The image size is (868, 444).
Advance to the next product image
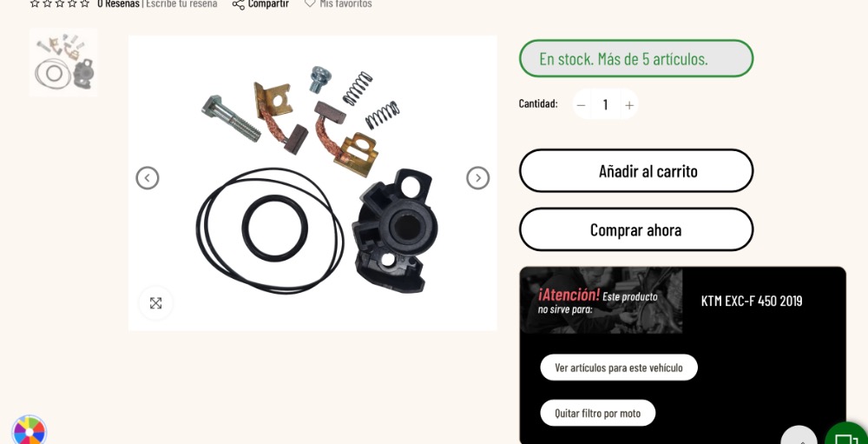click(477, 178)
